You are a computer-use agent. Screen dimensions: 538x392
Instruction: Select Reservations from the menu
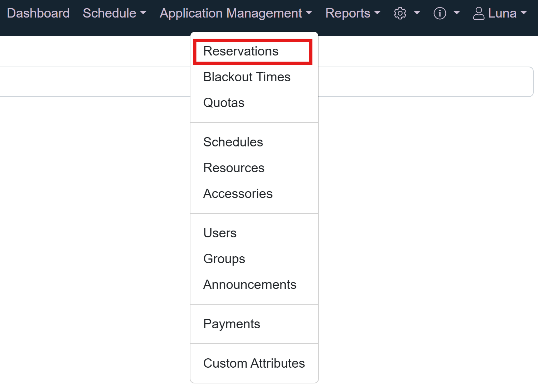[x=241, y=51]
